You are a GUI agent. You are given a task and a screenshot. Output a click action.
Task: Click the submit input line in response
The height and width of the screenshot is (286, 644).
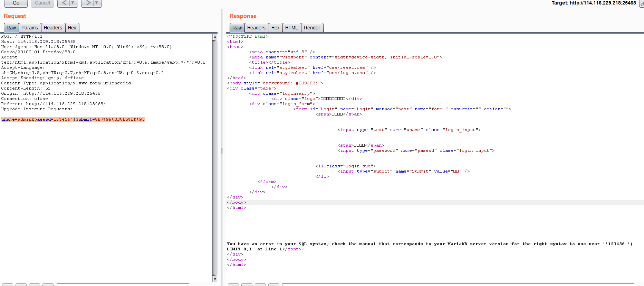click(x=404, y=171)
